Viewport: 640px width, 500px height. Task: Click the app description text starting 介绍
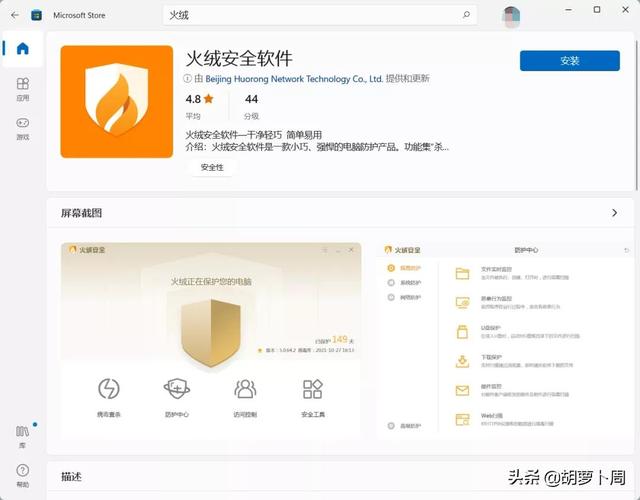317,147
